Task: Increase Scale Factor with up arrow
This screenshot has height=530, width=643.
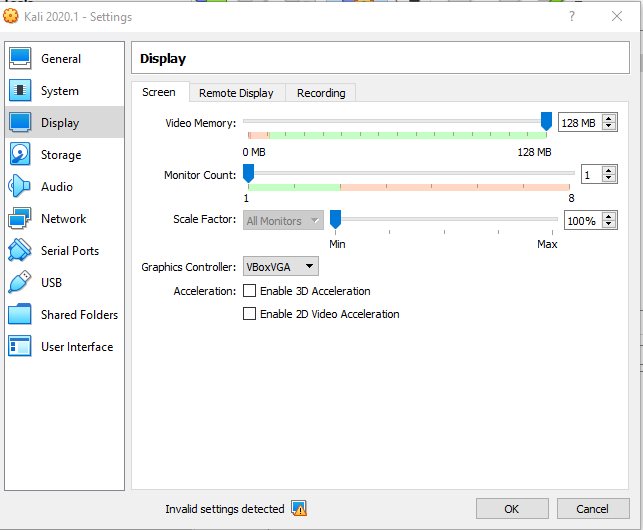Action: [609, 217]
